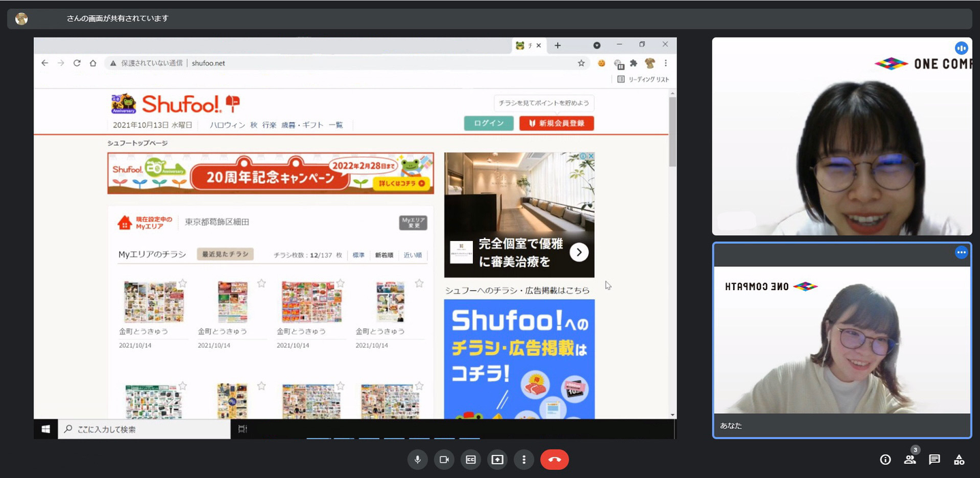The image size is (980, 478).
Task: Open the Chrome three-dot menu
Action: tap(666, 63)
